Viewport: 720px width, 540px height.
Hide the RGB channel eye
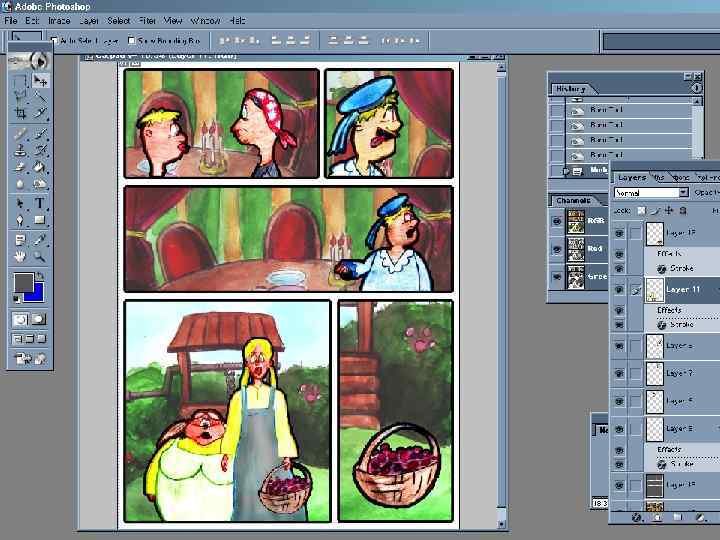pyautogui.click(x=557, y=221)
